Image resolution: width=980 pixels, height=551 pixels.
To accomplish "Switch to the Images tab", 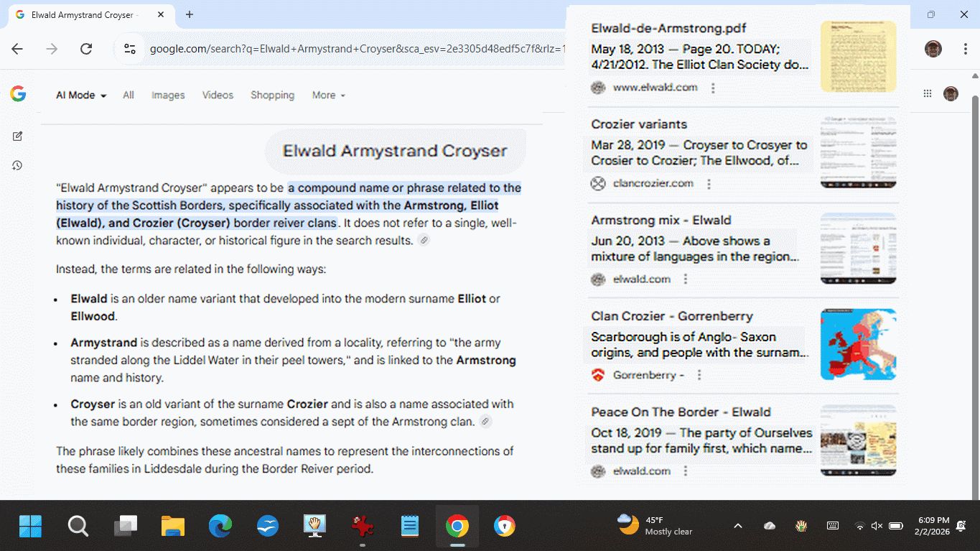I will 168,96.
